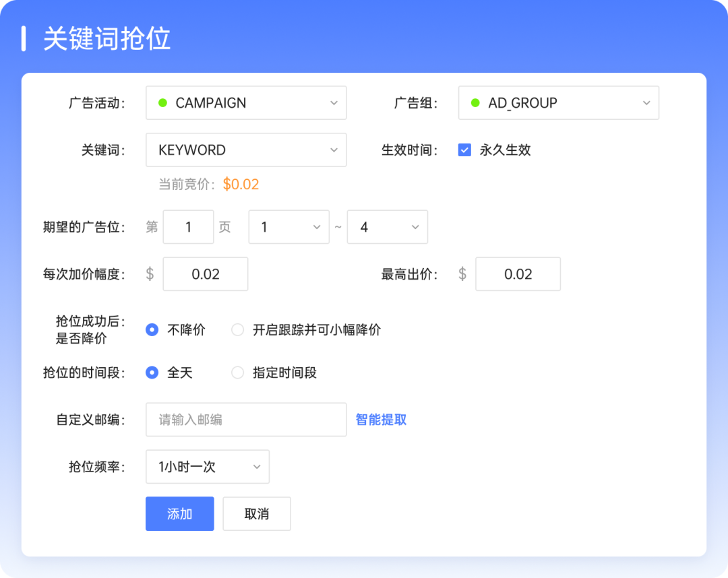Click the 每次加价幅度 amount field showing 0.02
Viewport: 728px width, 578px height.
point(205,274)
